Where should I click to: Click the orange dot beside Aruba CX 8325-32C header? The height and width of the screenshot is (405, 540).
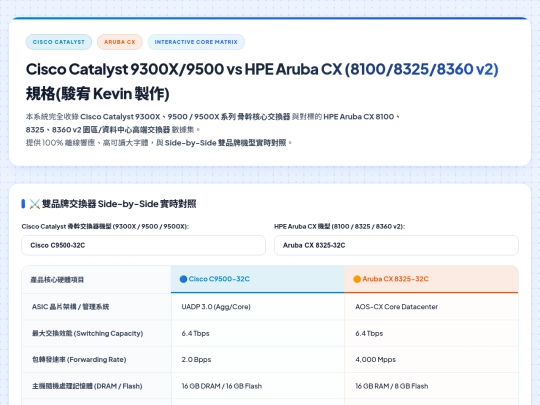click(357, 279)
